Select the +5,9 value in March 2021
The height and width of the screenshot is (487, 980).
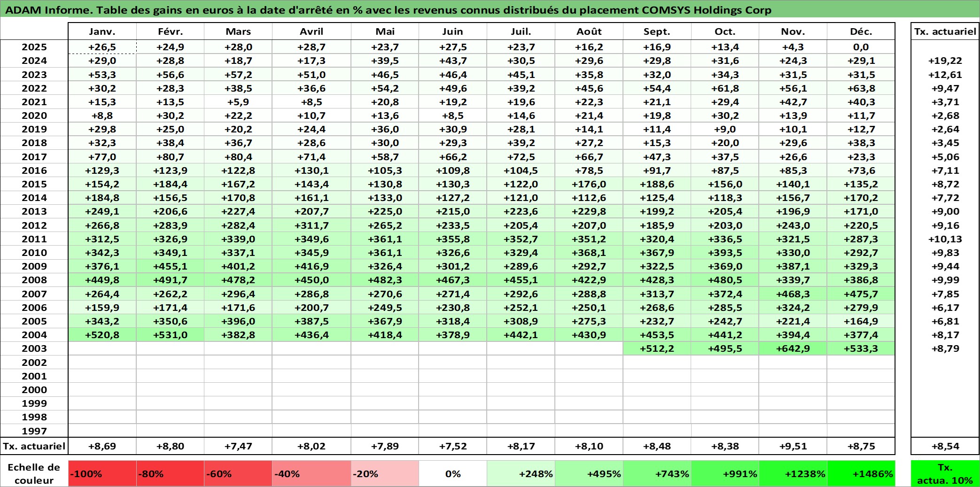coord(238,102)
